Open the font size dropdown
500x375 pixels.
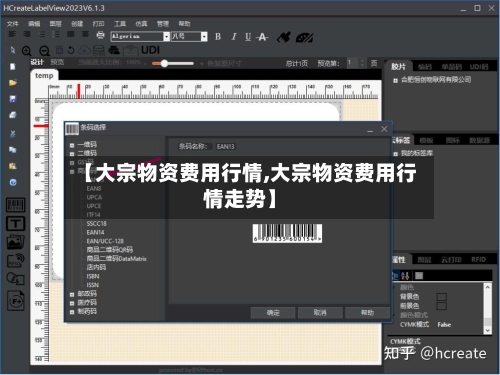tap(204, 36)
